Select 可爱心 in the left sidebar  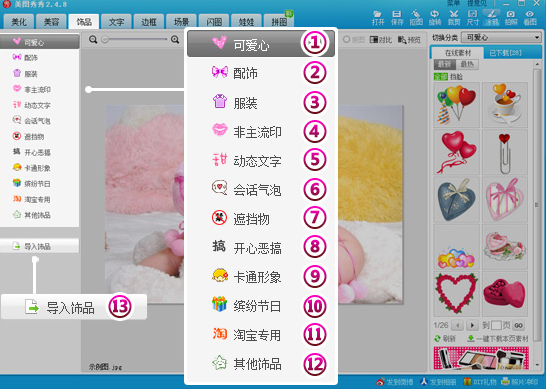click(39, 42)
